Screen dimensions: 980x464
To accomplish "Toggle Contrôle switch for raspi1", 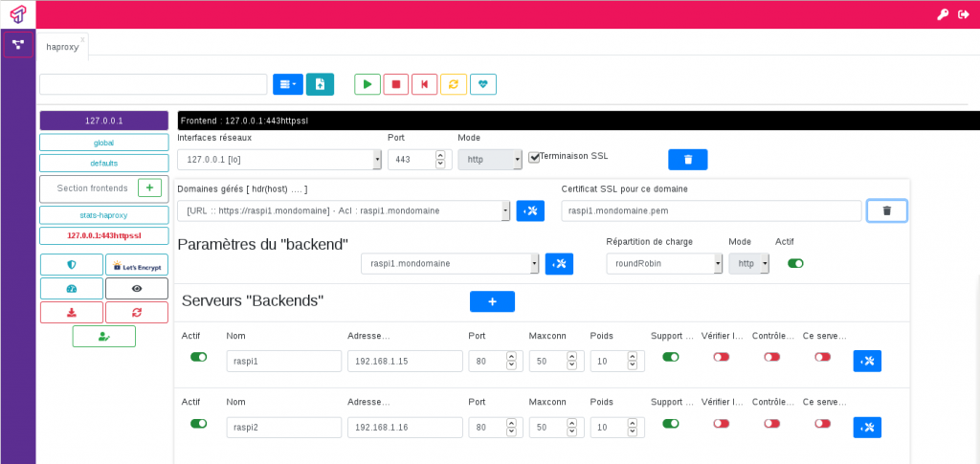I will pos(772,357).
